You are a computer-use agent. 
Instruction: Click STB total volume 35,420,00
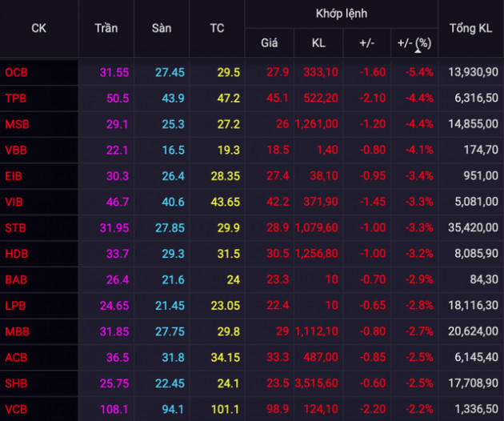(x=473, y=227)
